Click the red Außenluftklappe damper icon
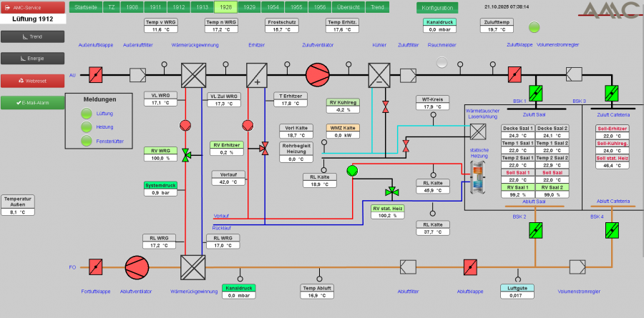Image resolution: width=644 pixels, height=318 pixels. pos(97,74)
